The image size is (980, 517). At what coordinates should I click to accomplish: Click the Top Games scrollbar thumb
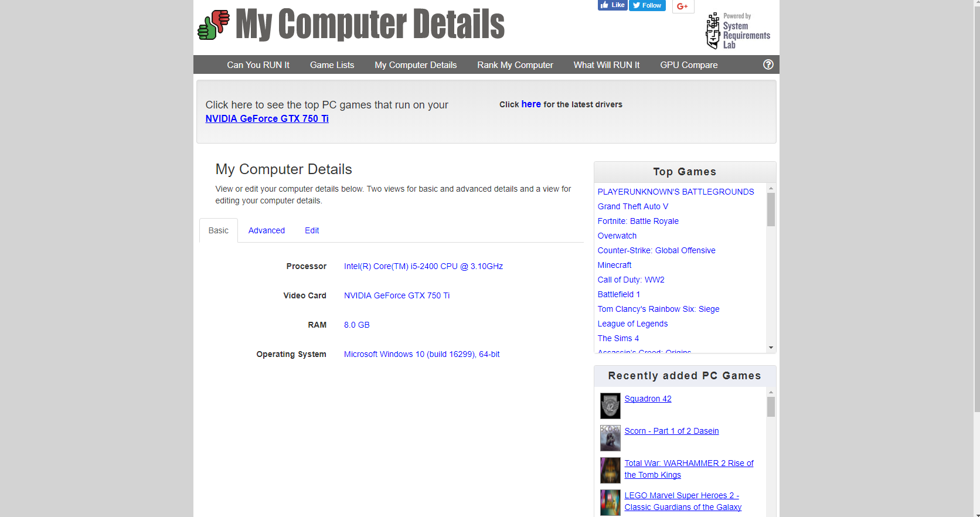tap(771, 209)
